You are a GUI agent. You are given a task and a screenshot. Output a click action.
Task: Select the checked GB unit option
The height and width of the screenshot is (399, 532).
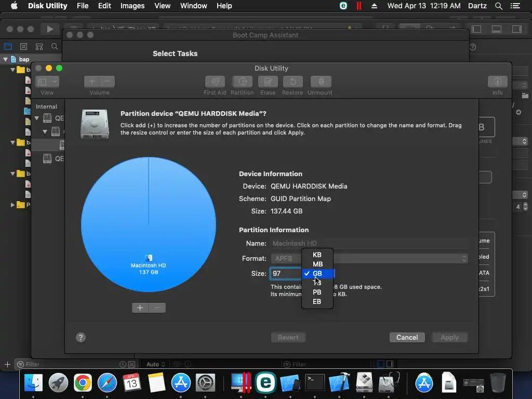[x=317, y=273]
